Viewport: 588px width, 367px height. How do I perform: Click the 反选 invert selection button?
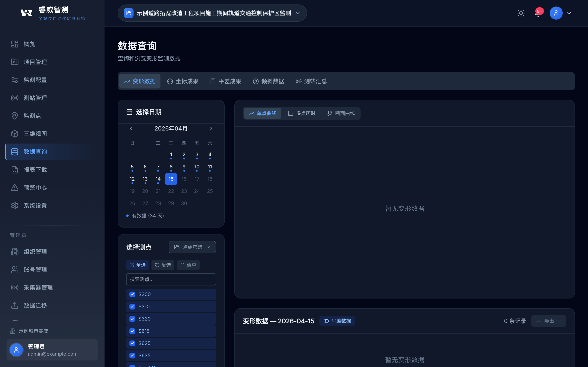coord(163,265)
